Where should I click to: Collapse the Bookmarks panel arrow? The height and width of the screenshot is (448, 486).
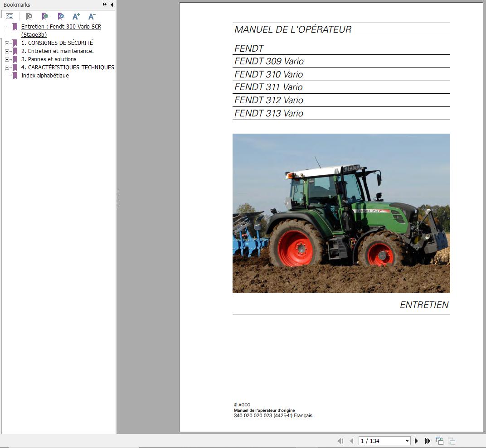[112, 5]
